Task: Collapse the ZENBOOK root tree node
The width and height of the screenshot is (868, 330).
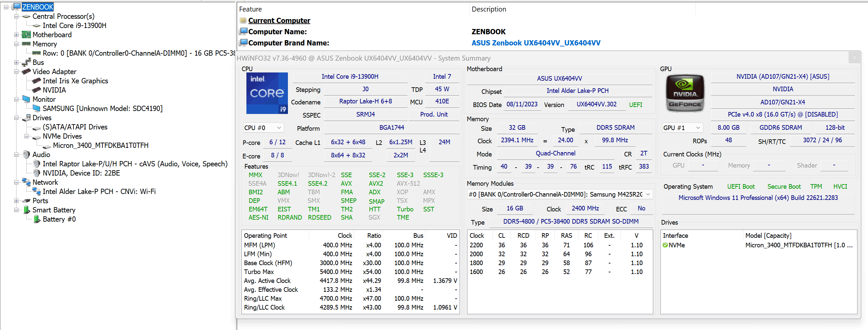Action: pyautogui.click(x=6, y=7)
